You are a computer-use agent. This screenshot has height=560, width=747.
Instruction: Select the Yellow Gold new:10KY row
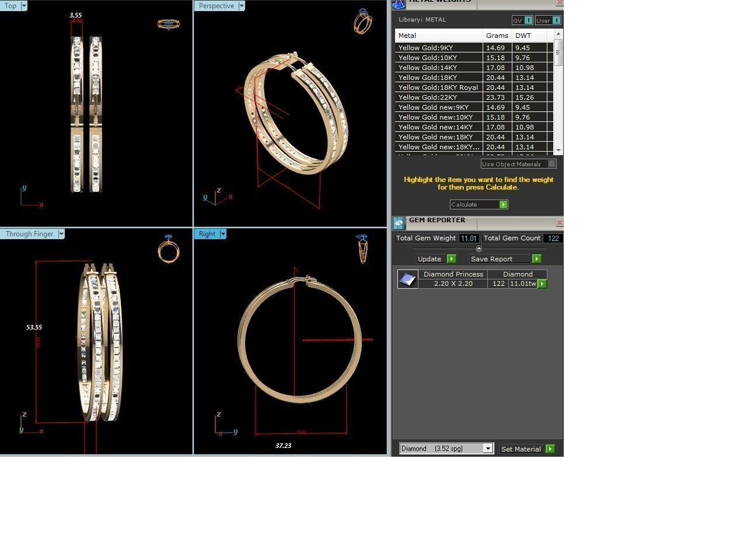(474, 117)
